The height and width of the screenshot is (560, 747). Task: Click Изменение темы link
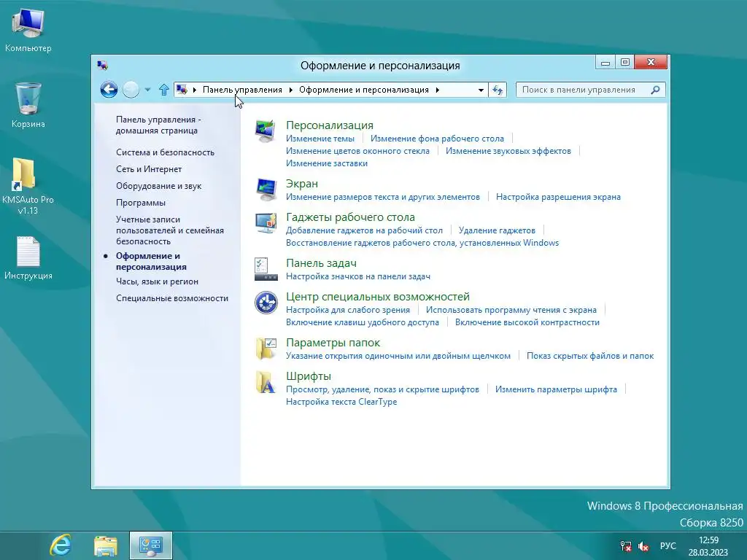click(320, 139)
